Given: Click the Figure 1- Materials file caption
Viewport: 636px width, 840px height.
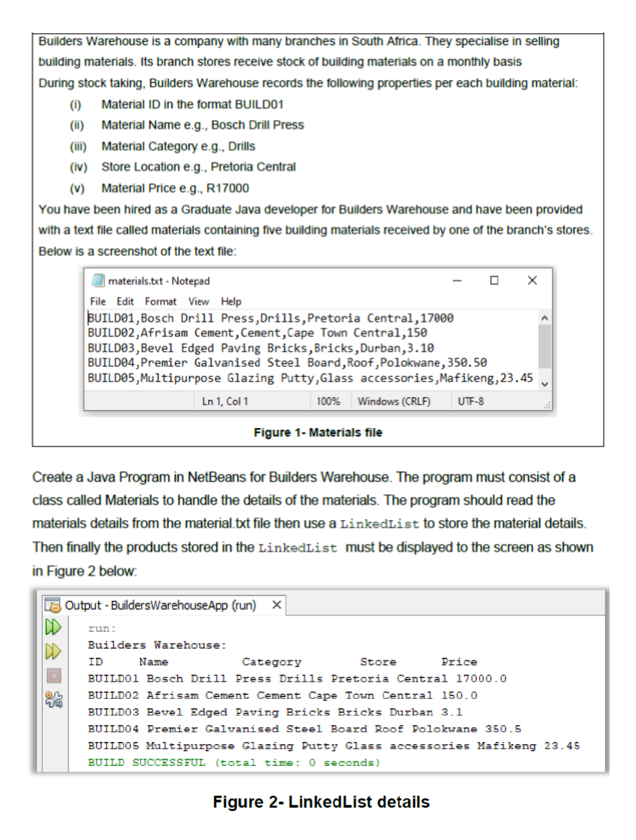Looking at the screenshot, I should coord(318,433).
